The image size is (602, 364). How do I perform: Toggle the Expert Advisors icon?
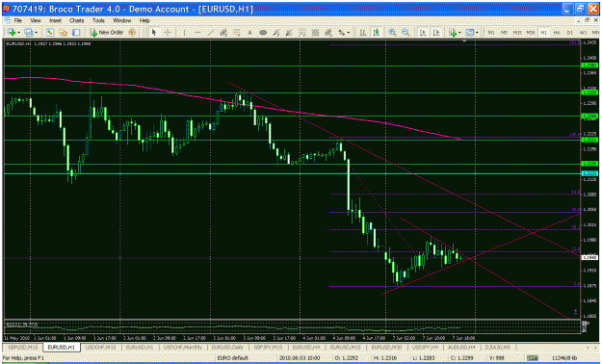[133, 33]
